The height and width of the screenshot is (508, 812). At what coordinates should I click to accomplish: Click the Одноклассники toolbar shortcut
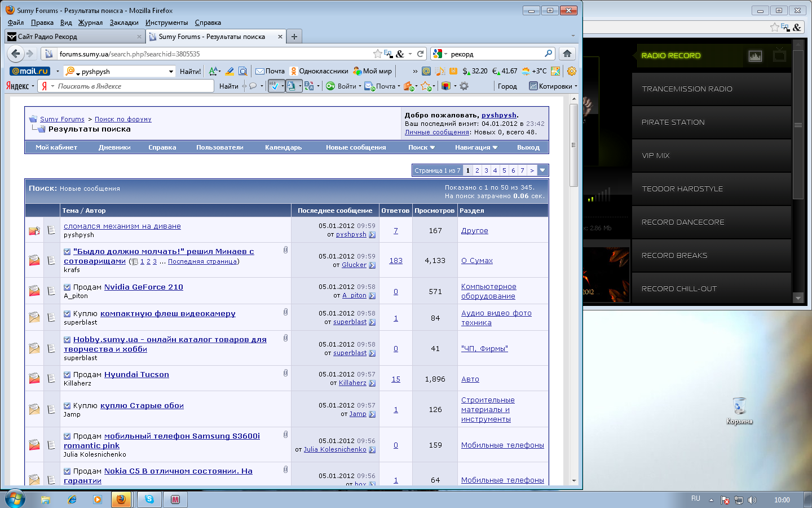click(x=319, y=71)
